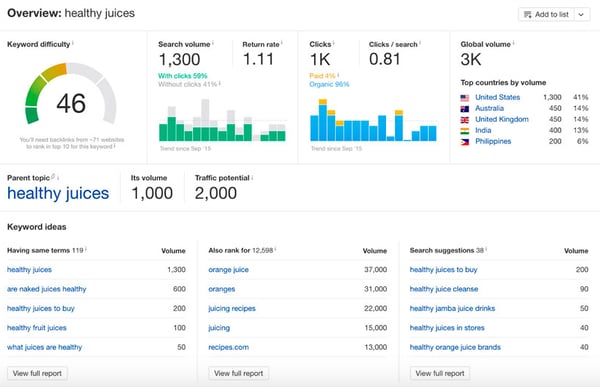
Task: View full report for Having same terms
Action: [37, 373]
